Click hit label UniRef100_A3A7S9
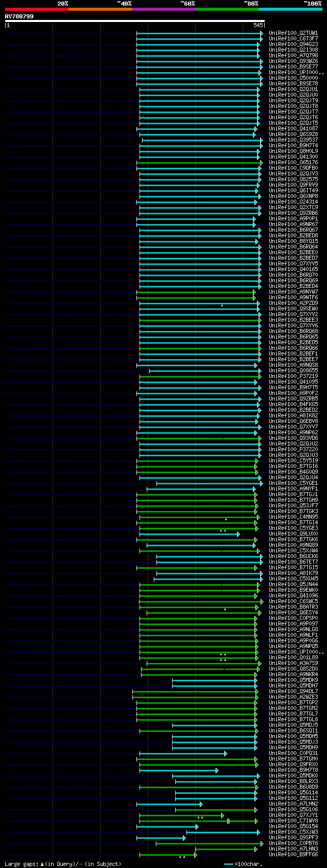Image resolution: width=327 pixels, height=868 pixels. 293,663
